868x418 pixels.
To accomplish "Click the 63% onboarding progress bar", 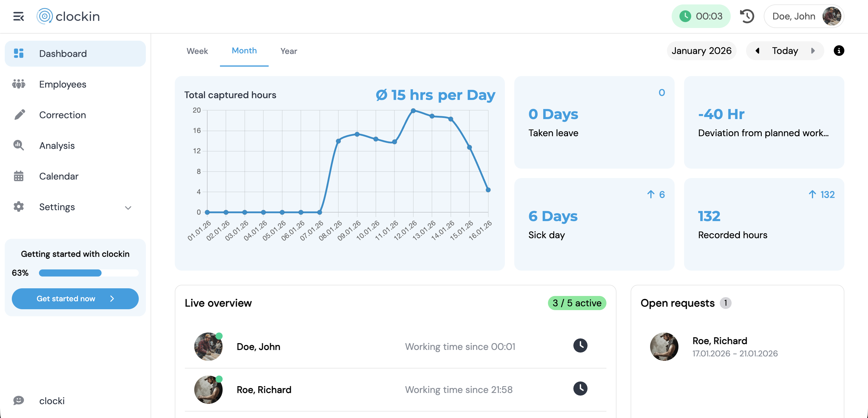I will (88, 273).
